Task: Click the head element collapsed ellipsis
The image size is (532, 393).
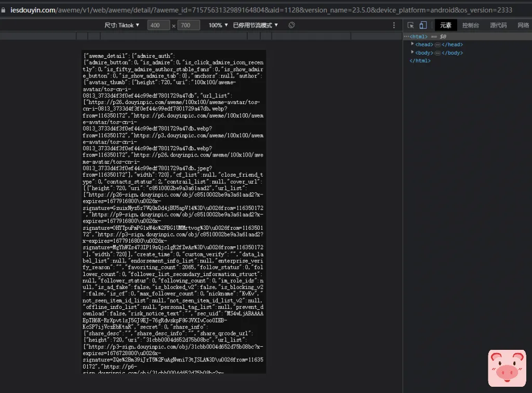Action: tap(437, 45)
